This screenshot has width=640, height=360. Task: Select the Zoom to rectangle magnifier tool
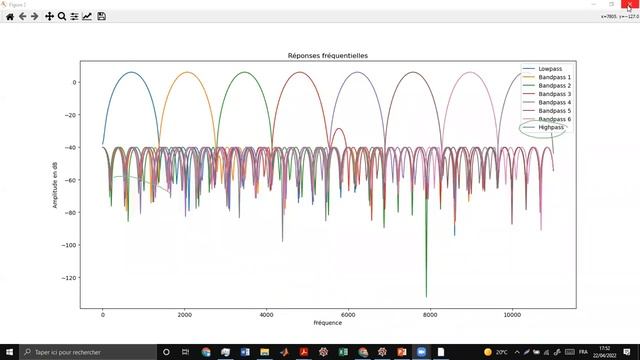point(62,16)
